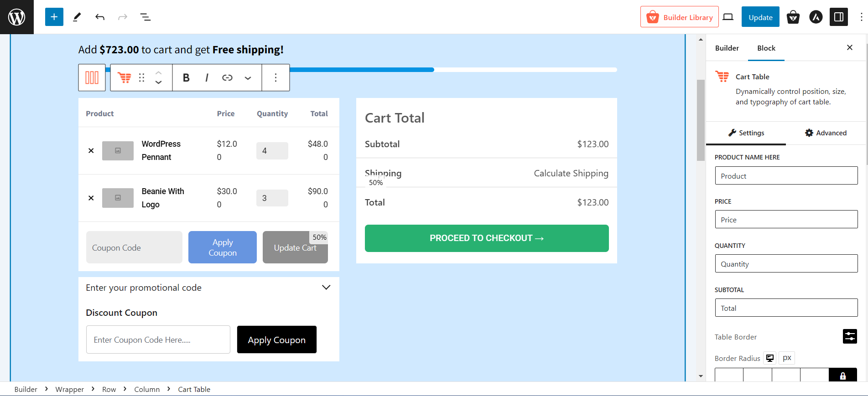This screenshot has height=396, width=868.
Task: Click the Cart Table block type icon in toolbar
Action: click(x=125, y=77)
